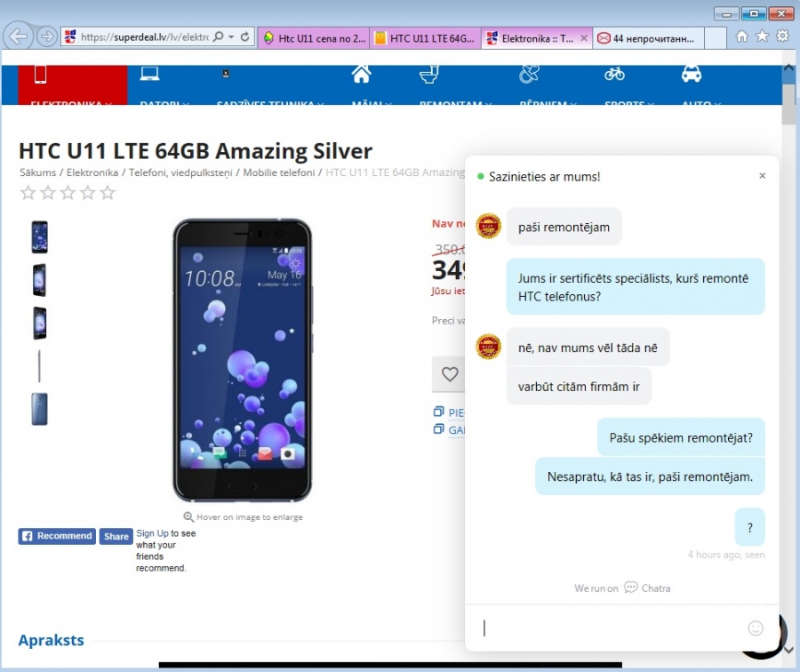The height and width of the screenshot is (672, 800).
Task: Select side profile thumbnail
Action: 39,366
